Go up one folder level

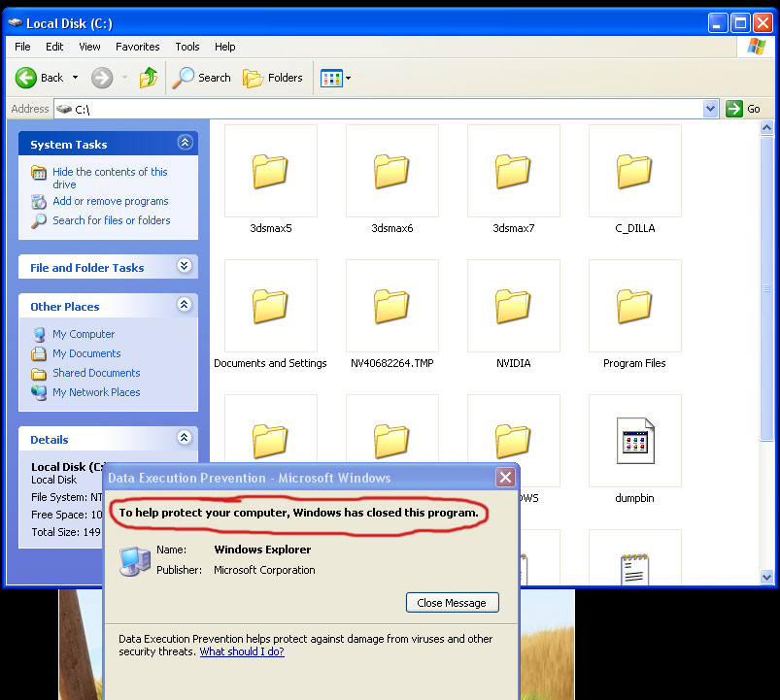click(149, 78)
